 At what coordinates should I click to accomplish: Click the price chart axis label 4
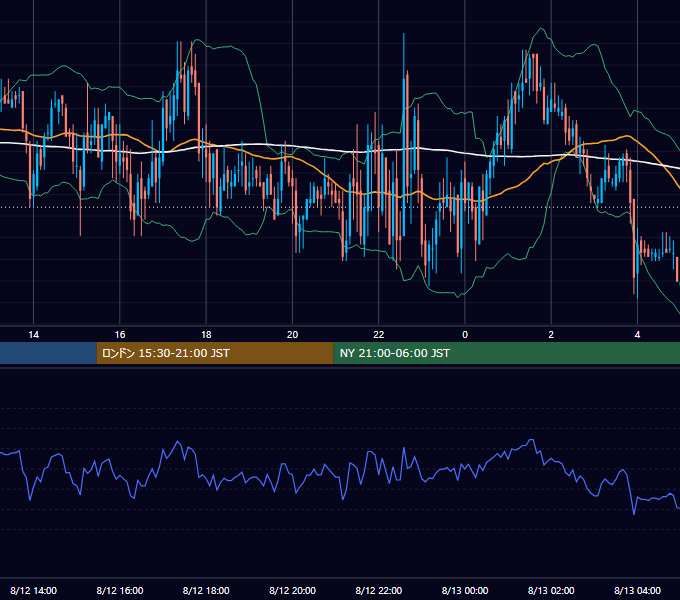[637, 335]
